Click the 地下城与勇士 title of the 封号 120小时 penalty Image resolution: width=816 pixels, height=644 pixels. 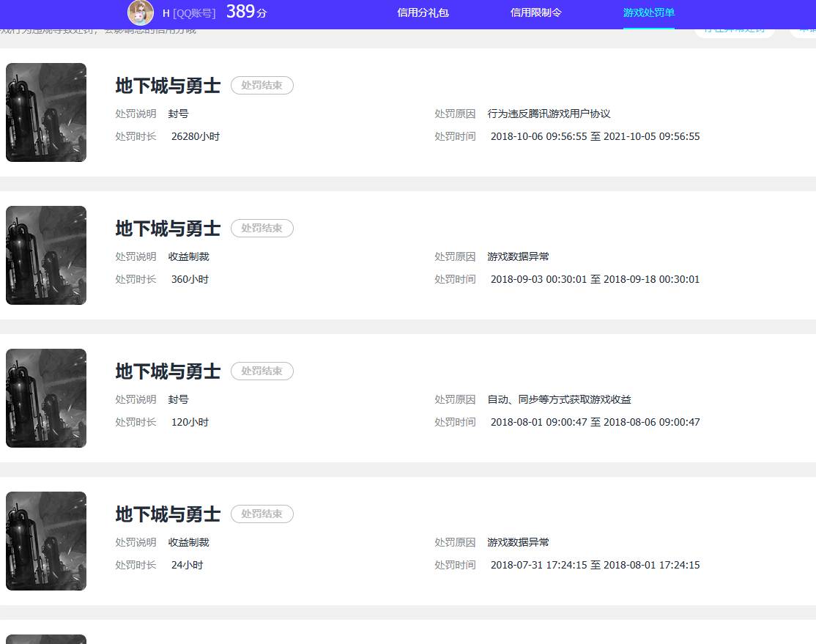click(167, 371)
